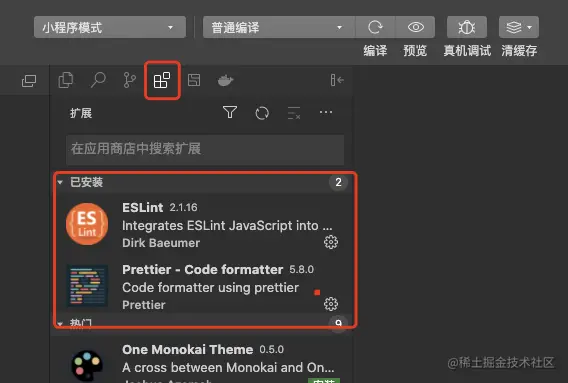
Task: Click ESLint publisher Dirk Baeumer
Action: [161, 243]
